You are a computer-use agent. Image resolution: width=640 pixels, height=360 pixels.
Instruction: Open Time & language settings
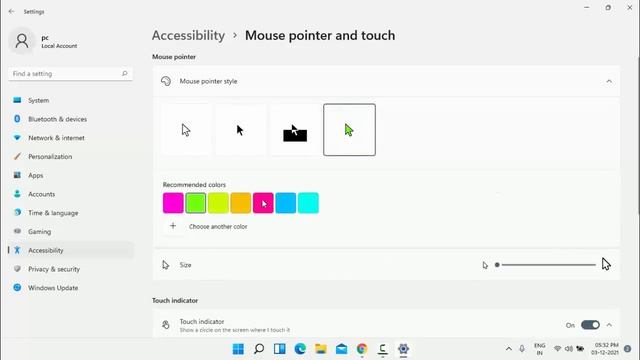click(x=70, y=213)
